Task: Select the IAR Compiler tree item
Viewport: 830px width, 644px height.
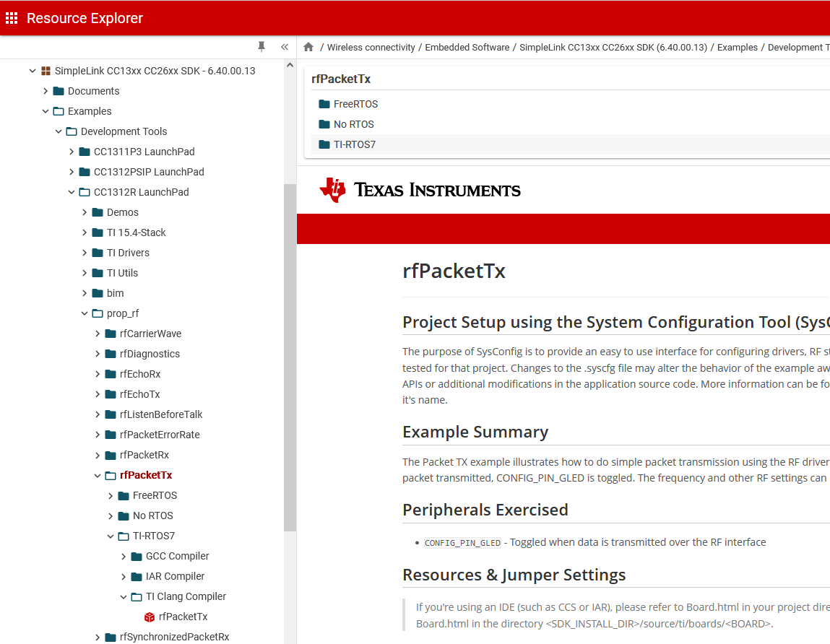Action: click(x=175, y=576)
